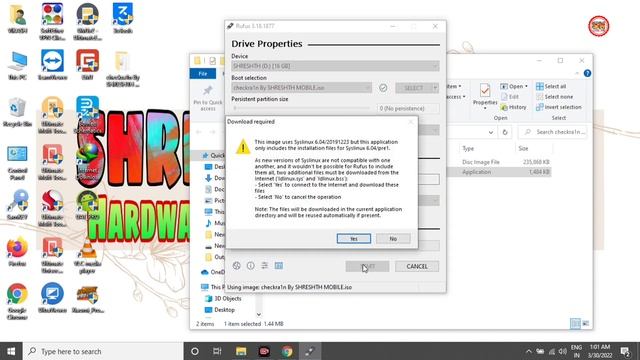Show hidden system tray icons
Image resolution: width=640 pixels, height=360 pixels.
click(528, 351)
